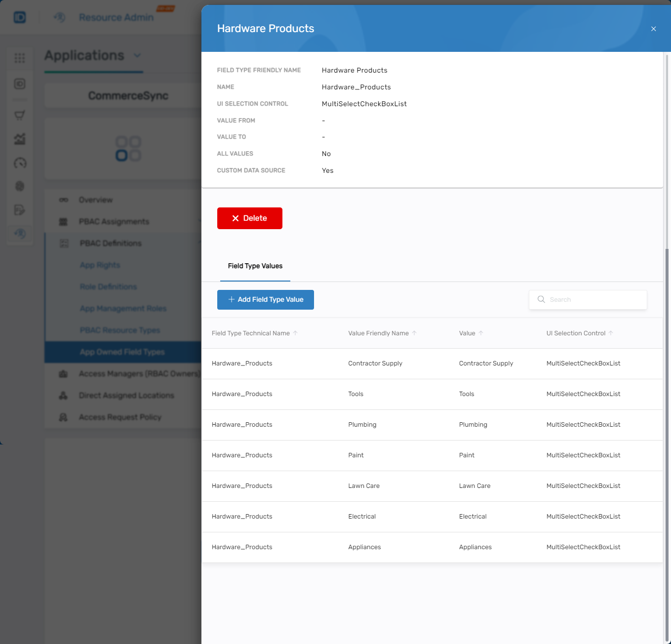The image size is (671, 644).
Task: Toggle the UI Selection Control sort arrow
Action: (x=611, y=333)
